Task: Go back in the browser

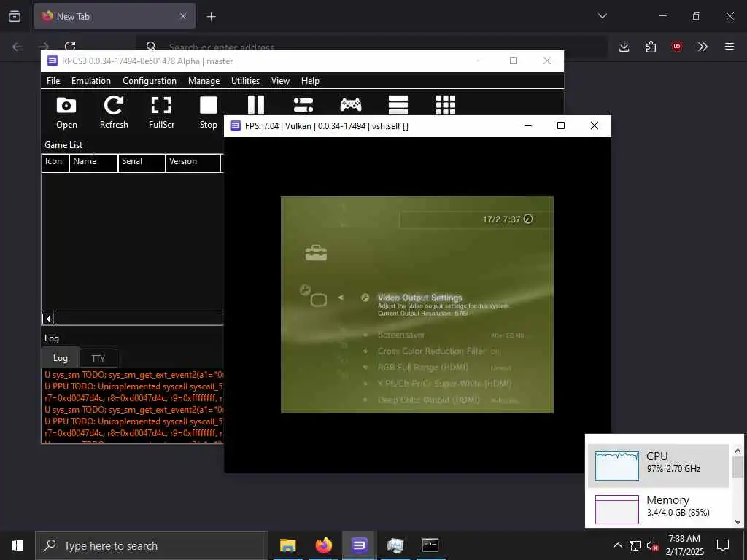Action: (x=18, y=47)
